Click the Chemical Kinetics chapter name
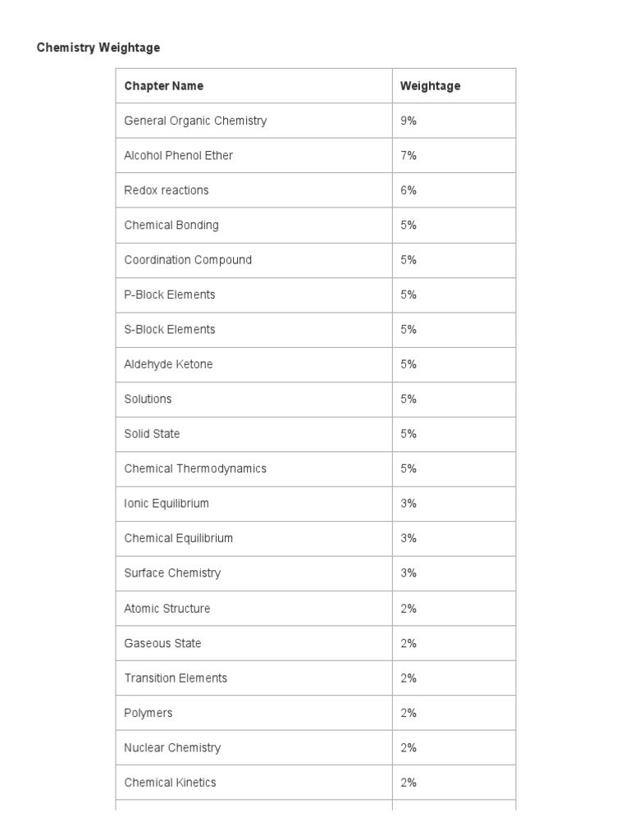Image resolution: width=630 pixels, height=840 pixels. click(x=171, y=783)
